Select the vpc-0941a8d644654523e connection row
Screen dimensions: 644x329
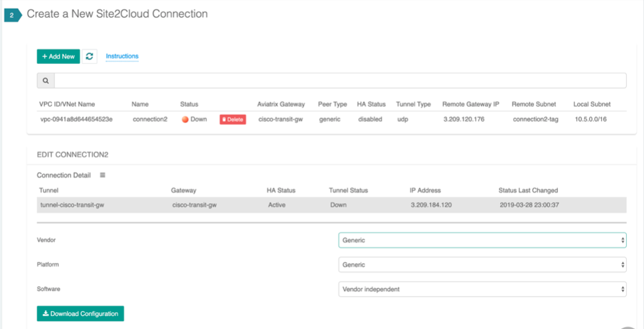[76, 119]
